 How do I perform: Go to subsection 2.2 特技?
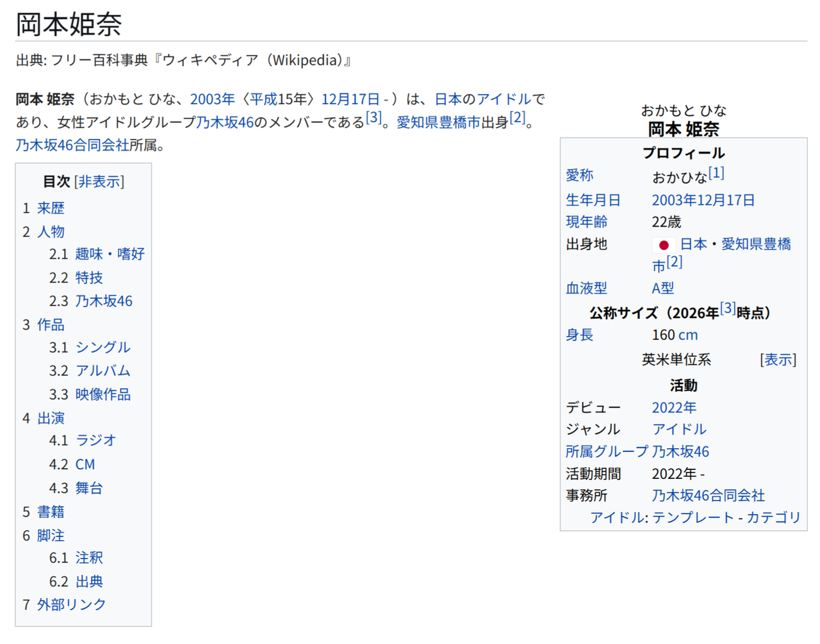coord(89,278)
